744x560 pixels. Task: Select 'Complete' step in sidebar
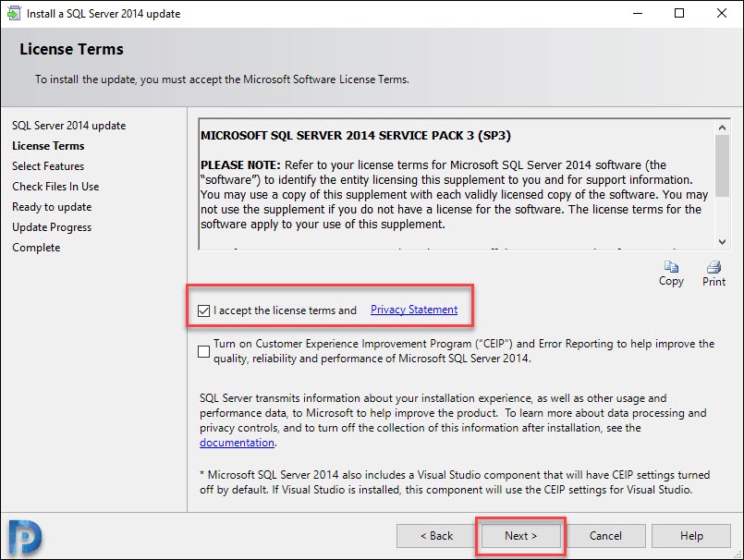[x=36, y=248]
